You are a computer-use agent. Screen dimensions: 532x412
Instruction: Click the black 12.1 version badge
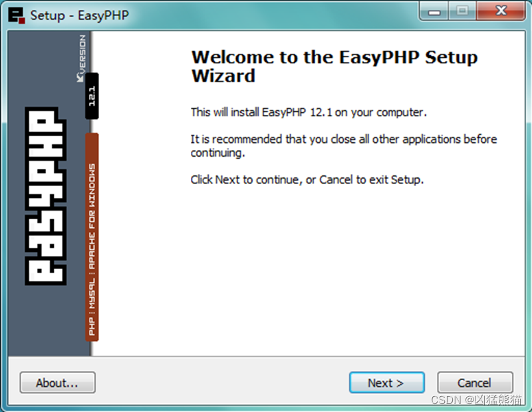[x=92, y=96]
